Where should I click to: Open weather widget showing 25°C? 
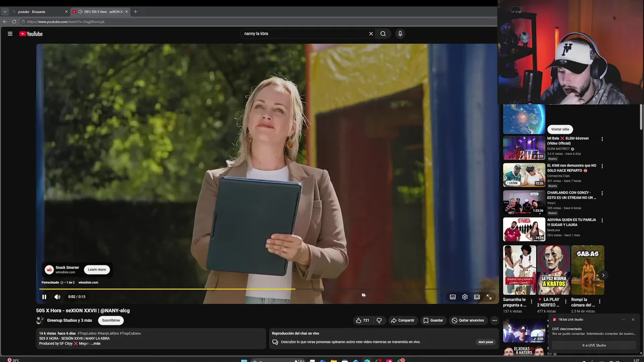[14, 360]
